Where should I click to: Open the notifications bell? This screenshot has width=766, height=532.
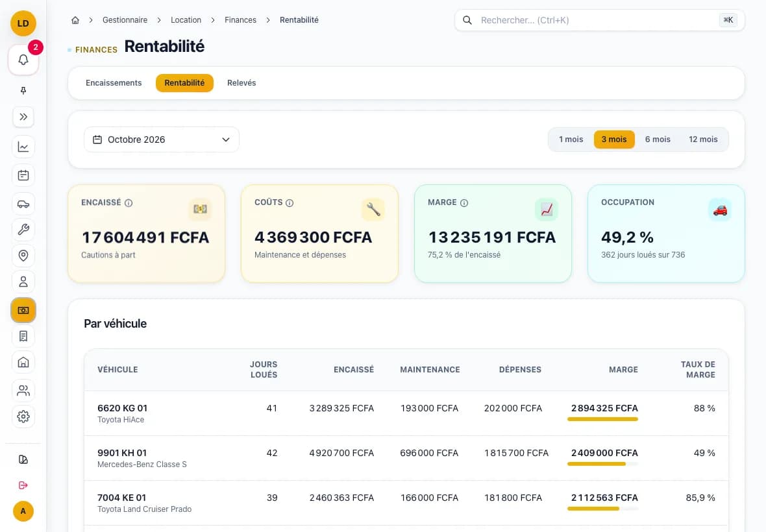(x=23, y=60)
